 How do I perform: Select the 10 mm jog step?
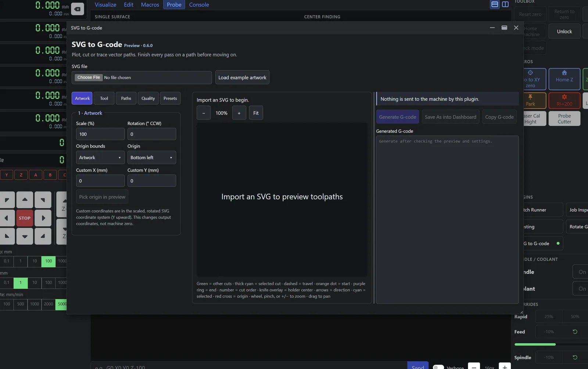35,261
